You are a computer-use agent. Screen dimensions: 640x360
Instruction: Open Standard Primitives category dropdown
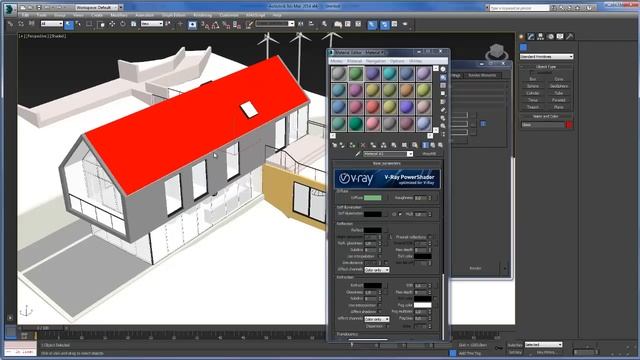(546, 56)
